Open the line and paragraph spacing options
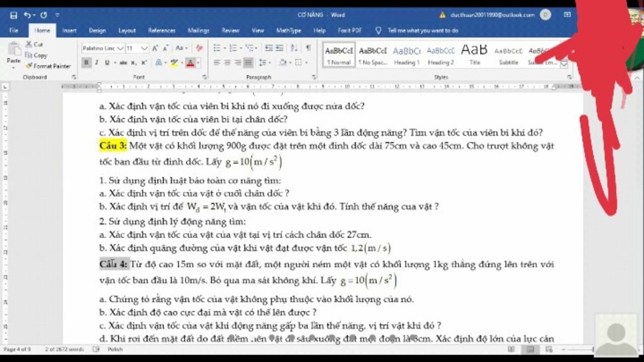This screenshot has height=362, width=644. (x=262, y=63)
